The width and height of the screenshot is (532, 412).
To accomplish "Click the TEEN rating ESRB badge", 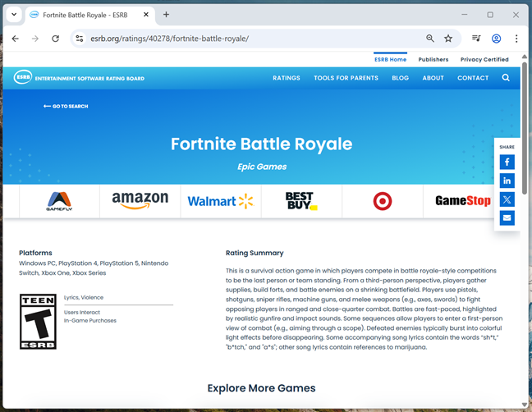I will pos(38,322).
